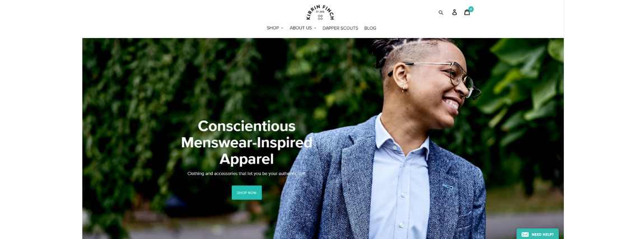The height and width of the screenshot is (239, 644).
Task: Click the teal cart item count badge
Action: tap(470, 9)
